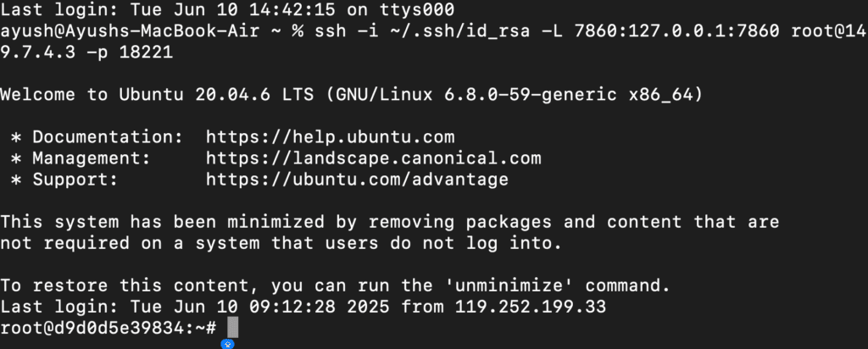Click the 'This system has been minimized' line
868x349 pixels.
(x=390, y=222)
